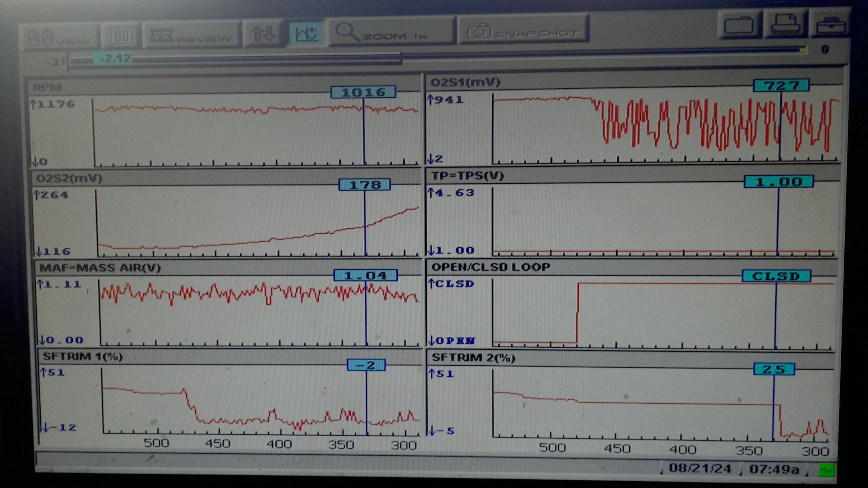Viewport: 868px width, 488px height.
Task: Click the -2 cursor value on SFTRIM 1
Action: [x=366, y=365]
